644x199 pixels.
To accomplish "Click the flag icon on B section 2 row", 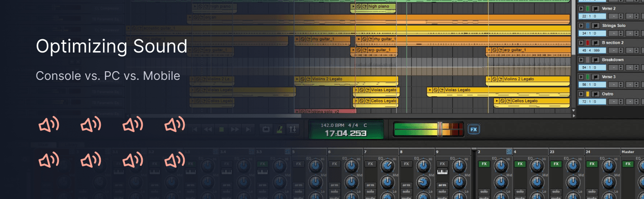I will click(596, 42).
